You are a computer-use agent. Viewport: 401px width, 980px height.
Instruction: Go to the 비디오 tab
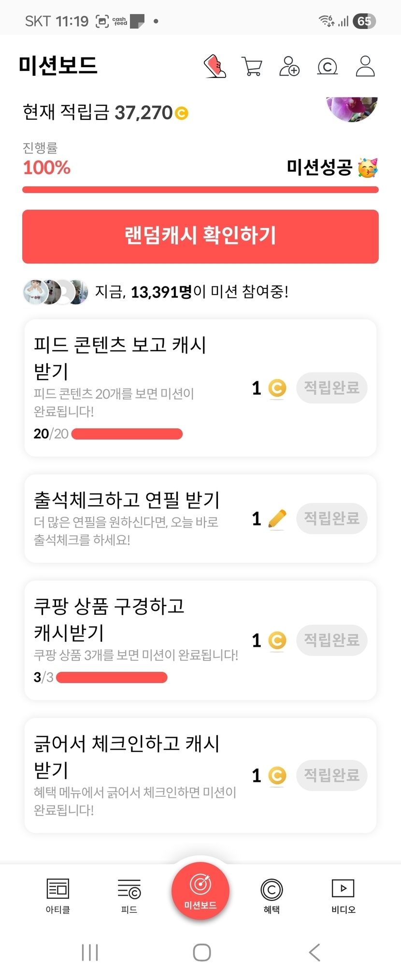click(343, 895)
